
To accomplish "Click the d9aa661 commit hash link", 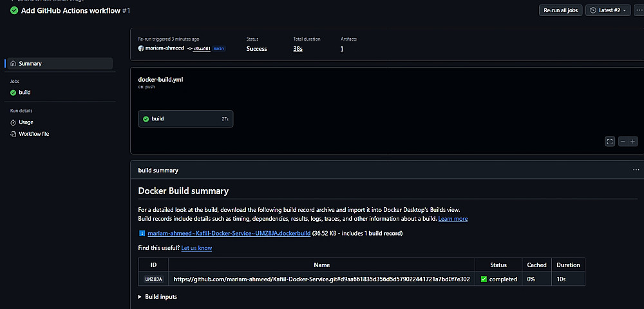I will pyautogui.click(x=201, y=49).
